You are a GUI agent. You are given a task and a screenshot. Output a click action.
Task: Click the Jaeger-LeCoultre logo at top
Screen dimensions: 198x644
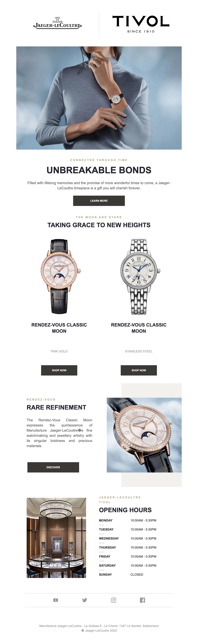[57, 23]
